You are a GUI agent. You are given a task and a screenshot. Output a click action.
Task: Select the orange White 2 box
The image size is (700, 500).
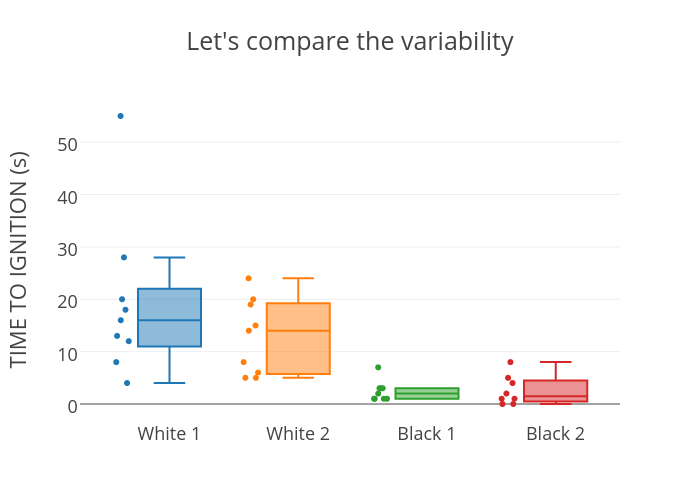(x=298, y=338)
